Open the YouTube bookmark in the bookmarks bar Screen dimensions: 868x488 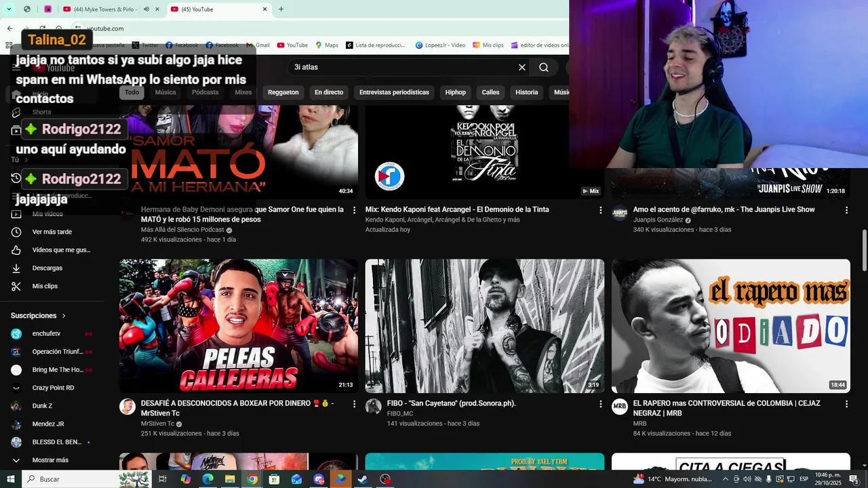[292, 45]
